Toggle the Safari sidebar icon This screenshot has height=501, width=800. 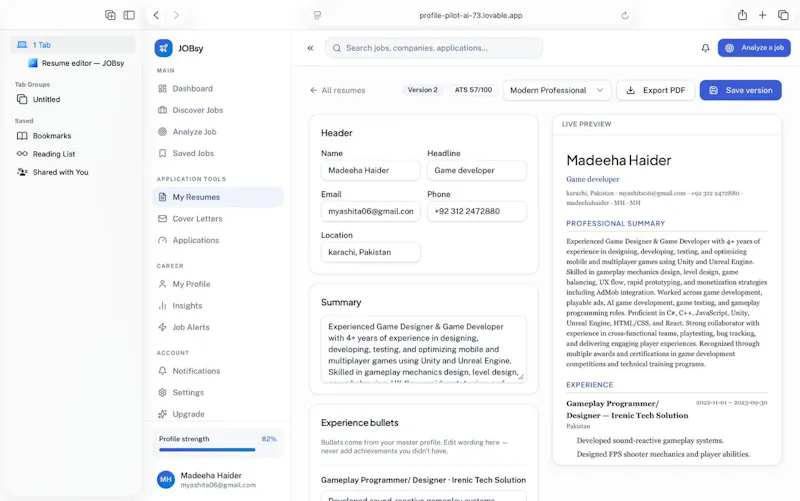129,15
